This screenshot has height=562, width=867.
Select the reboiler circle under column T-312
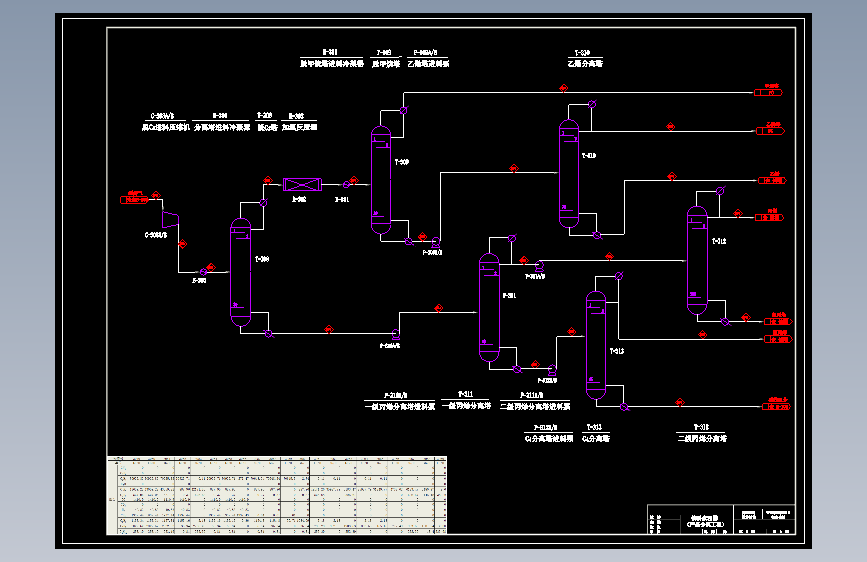(x=725, y=322)
